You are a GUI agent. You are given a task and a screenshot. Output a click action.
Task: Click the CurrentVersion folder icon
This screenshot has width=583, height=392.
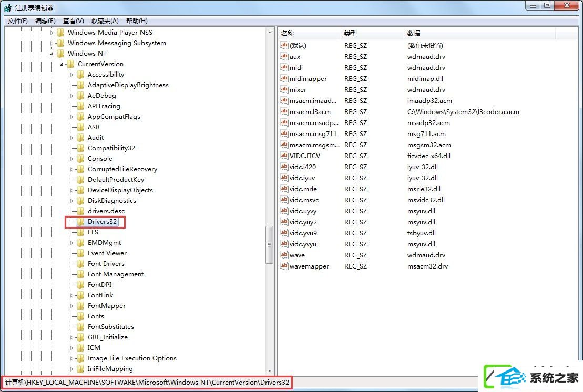click(x=70, y=64)
